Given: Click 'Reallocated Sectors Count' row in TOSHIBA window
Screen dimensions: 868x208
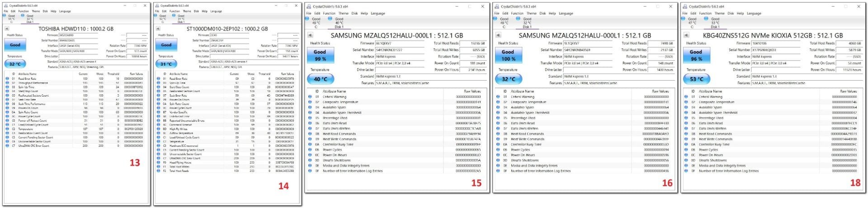Looking at the screenshot, I should (x=76, y=96).
